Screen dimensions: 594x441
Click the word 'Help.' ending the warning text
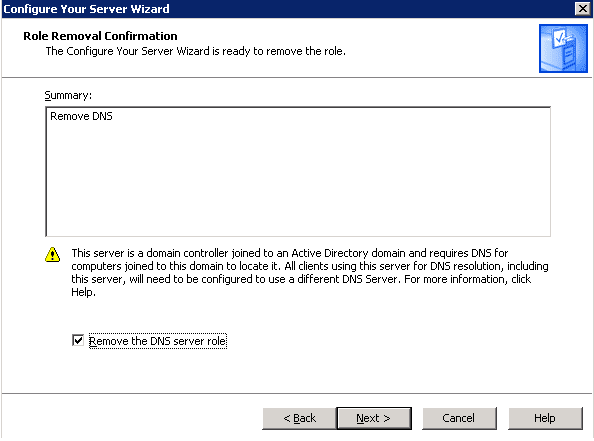(83, 292)
